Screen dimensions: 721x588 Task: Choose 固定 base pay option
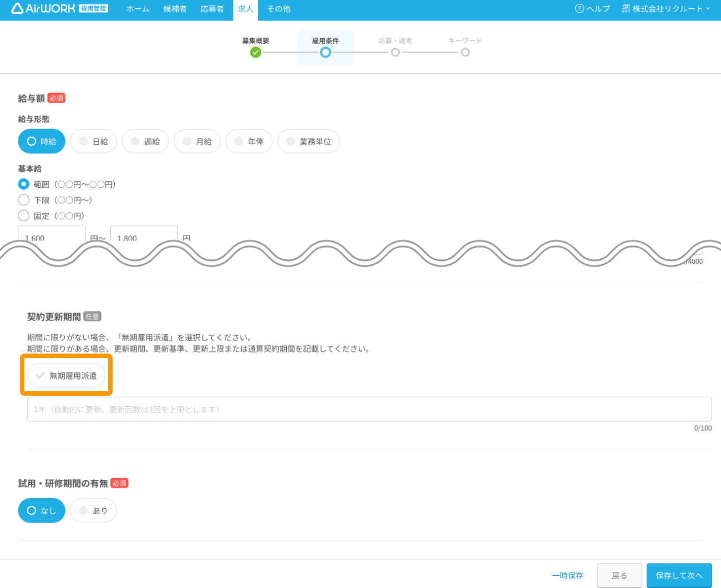[x=23, y=216]
